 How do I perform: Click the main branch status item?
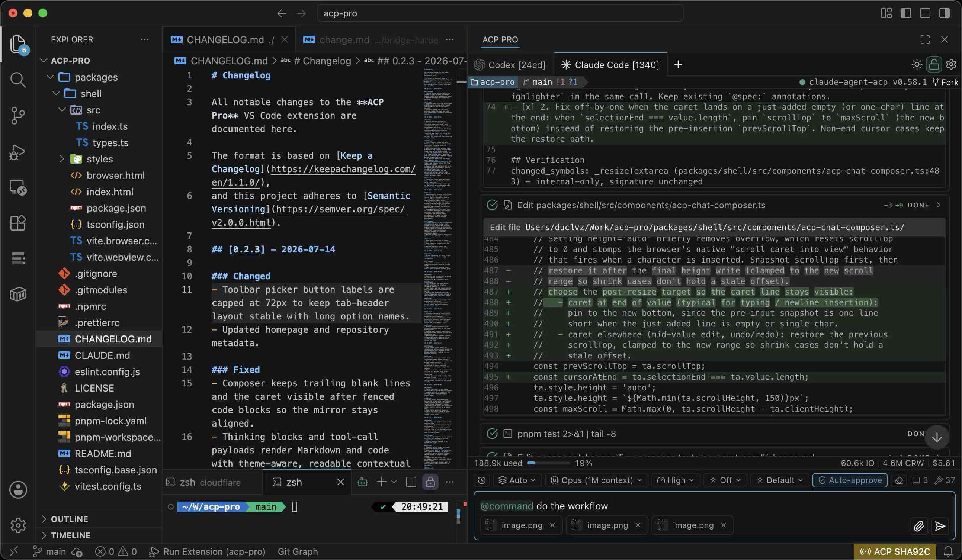tap(49, 552)
